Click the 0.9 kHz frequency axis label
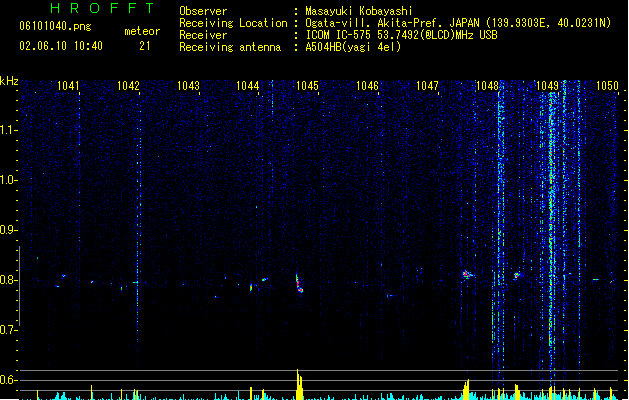 pos(8,230)
